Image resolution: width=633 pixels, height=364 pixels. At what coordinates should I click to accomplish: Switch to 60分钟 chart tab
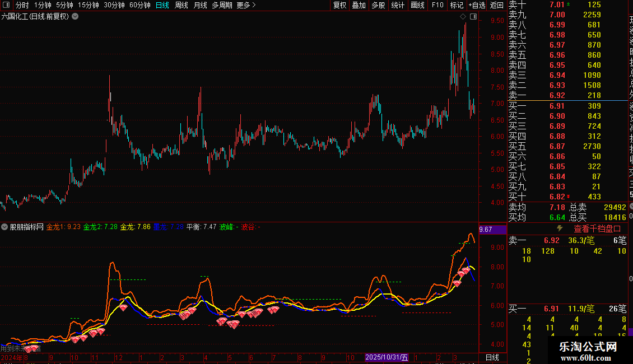[139, 5]
